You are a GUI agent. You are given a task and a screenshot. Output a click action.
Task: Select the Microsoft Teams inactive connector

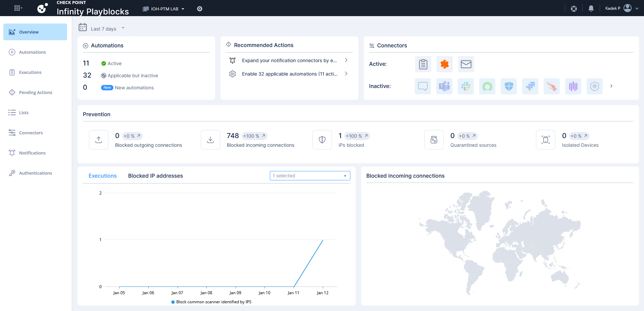pos(444,86)
